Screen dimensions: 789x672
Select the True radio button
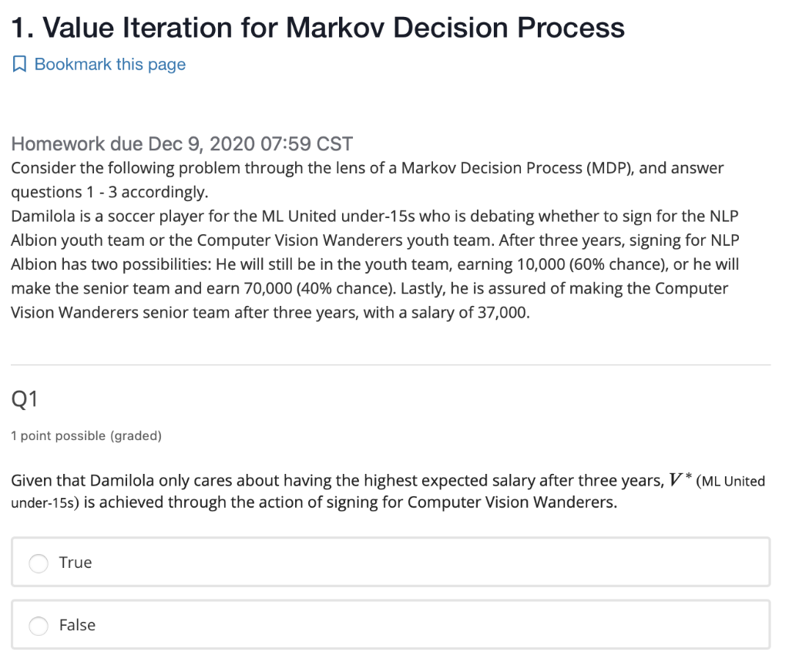tap(39, 563)
